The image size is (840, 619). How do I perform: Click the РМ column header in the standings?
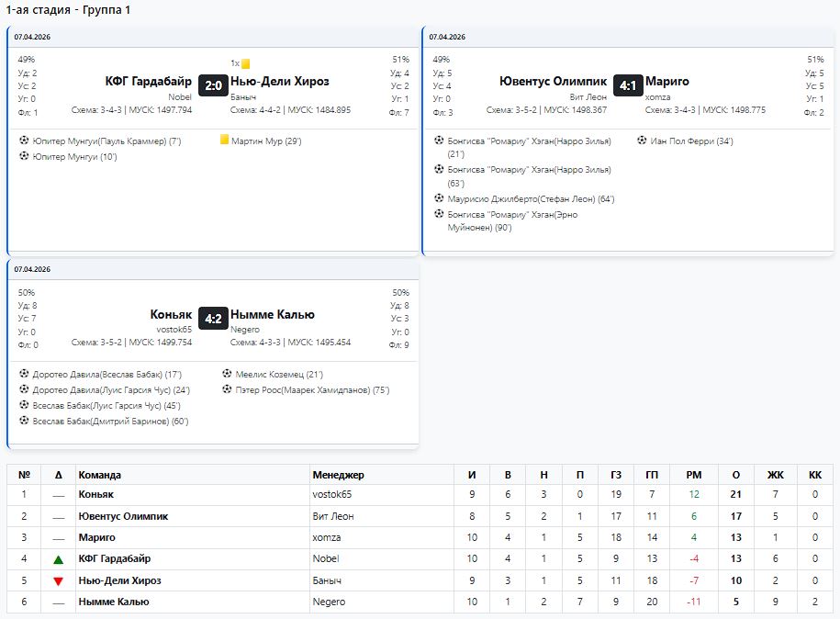[693, 475]
